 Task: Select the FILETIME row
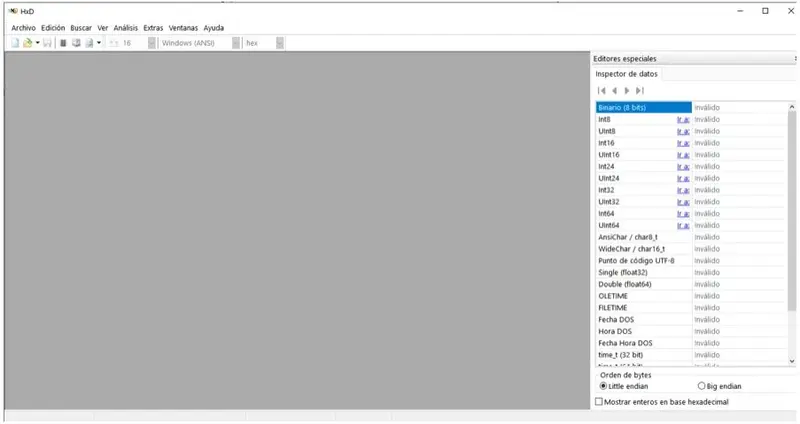692,308
